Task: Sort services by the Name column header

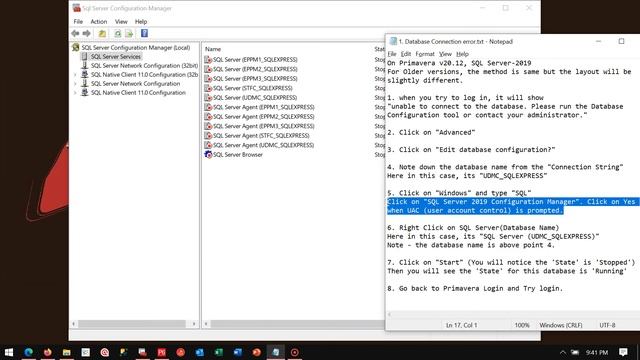Action: (213, 49)
